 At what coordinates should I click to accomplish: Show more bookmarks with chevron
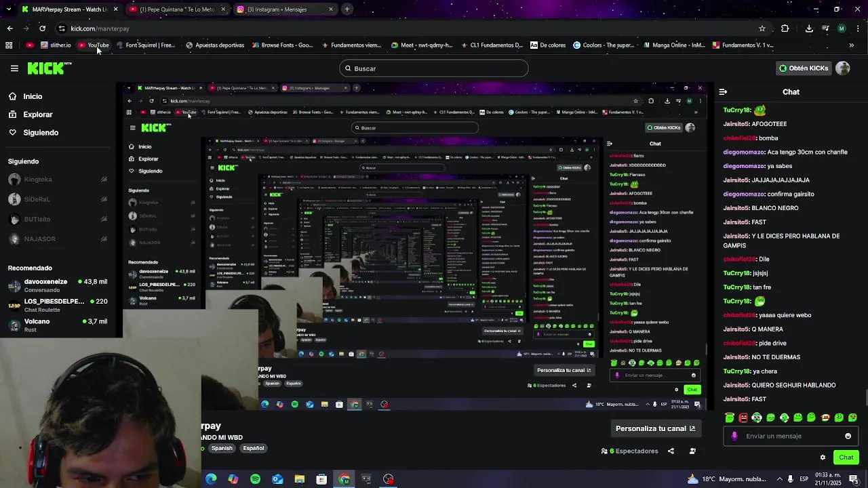(852, 45)
